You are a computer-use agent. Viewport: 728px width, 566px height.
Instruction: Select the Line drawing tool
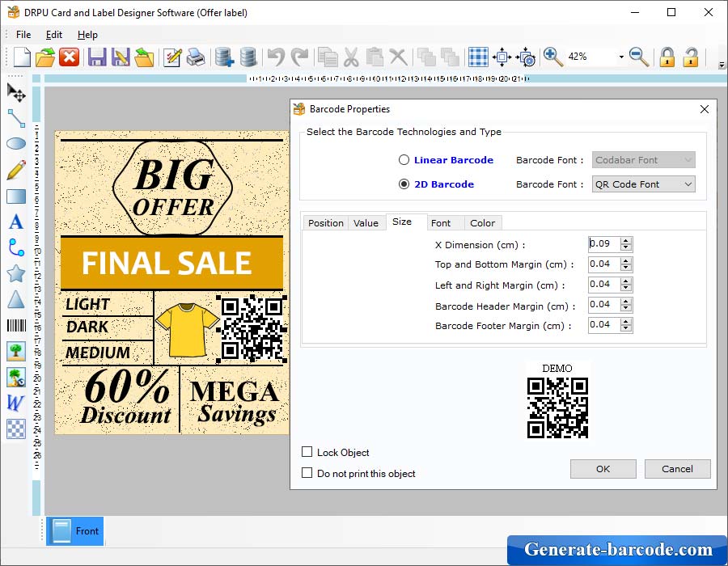point(16,118)
